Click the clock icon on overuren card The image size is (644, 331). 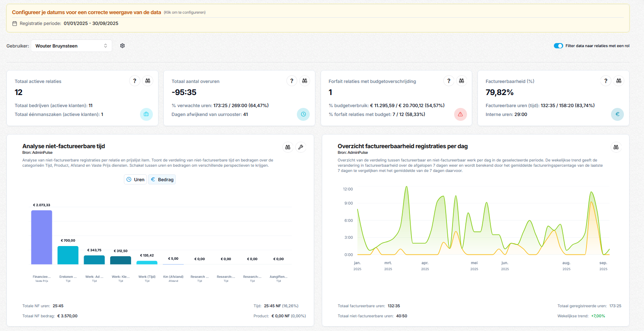tap(303, 114)
